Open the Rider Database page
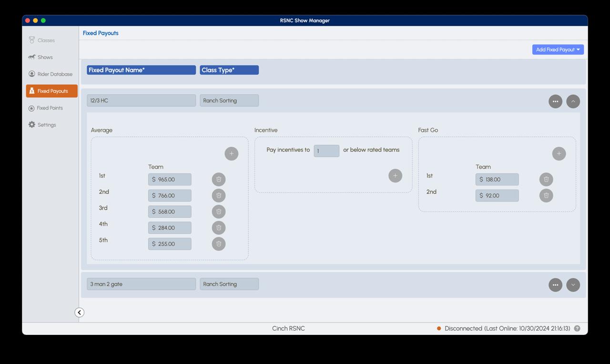Viewport: 610px width, 364px height. coord(54,74)
